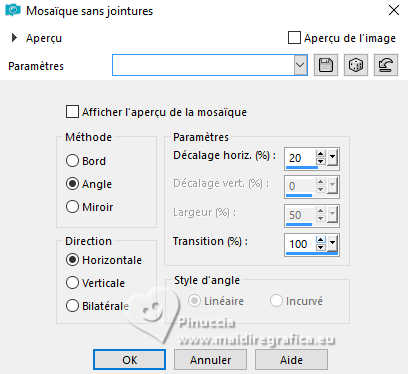The height and width of the screenshot is (374, 408).
Task: Click the reset to default icon
Action: point(386,65)
